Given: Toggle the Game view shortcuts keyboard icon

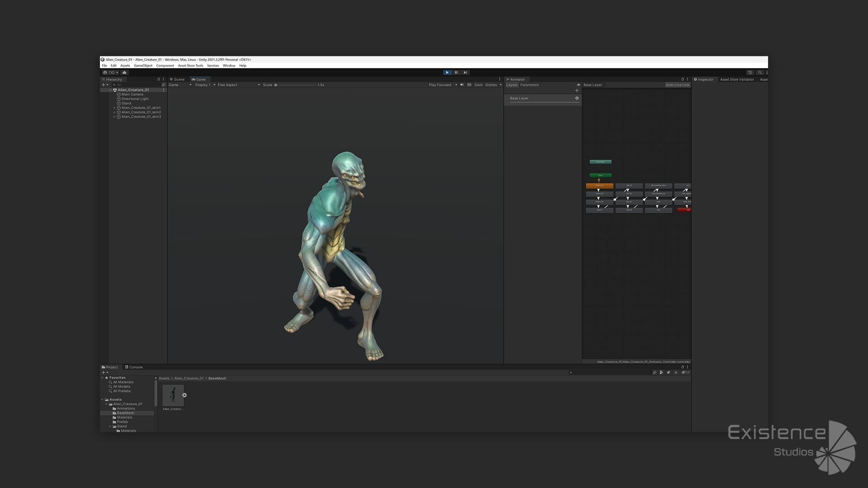Looking at the screenshot, I should tap(469, 85).
